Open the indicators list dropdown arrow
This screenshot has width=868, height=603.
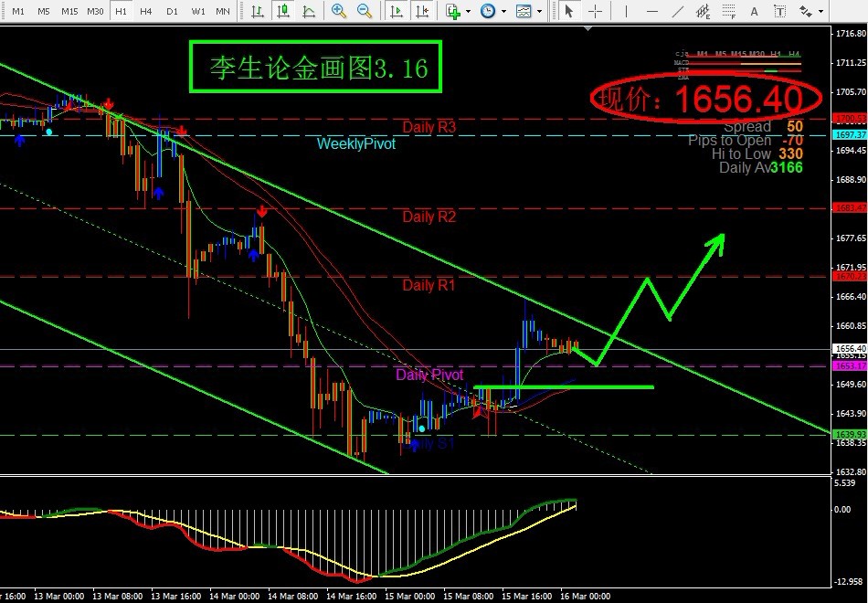(x=468, y=12)
